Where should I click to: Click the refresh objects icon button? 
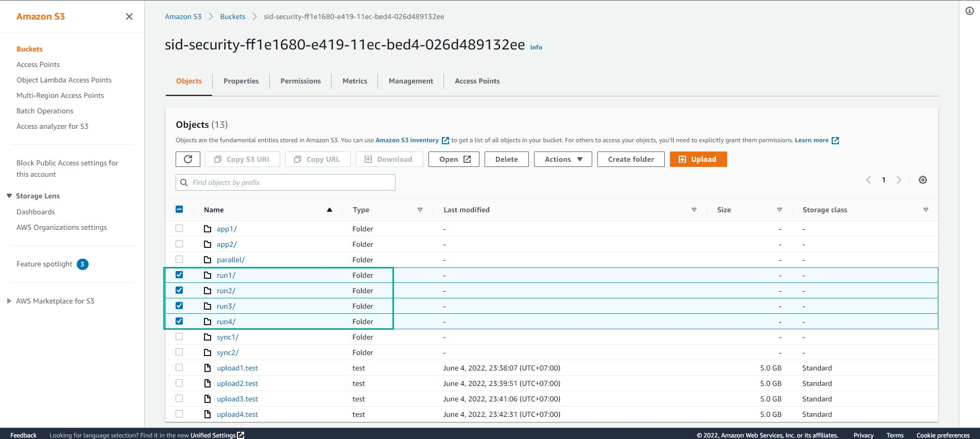click(x=188, y=159)
